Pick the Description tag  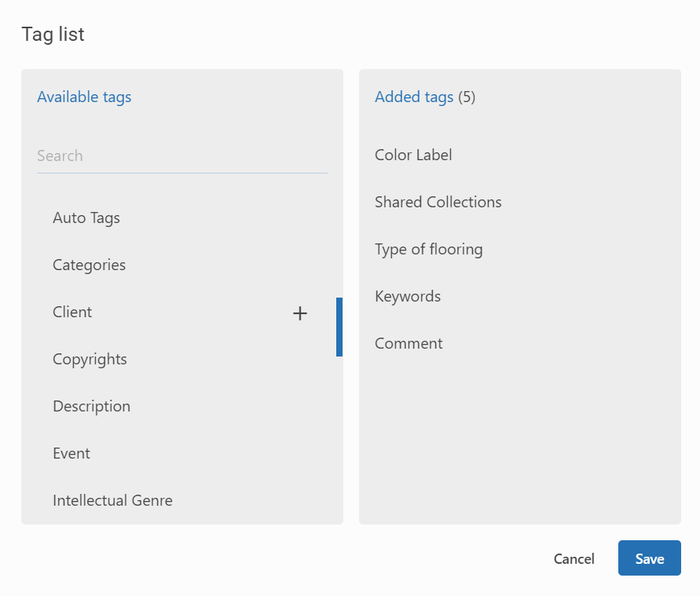[91, 406]
